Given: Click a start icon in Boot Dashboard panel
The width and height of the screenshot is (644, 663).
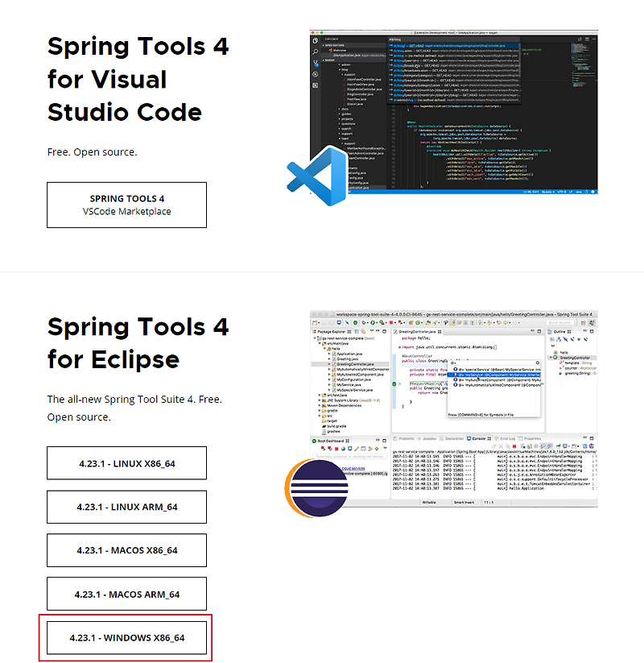Looking at the screenshot, I should 323,446.
